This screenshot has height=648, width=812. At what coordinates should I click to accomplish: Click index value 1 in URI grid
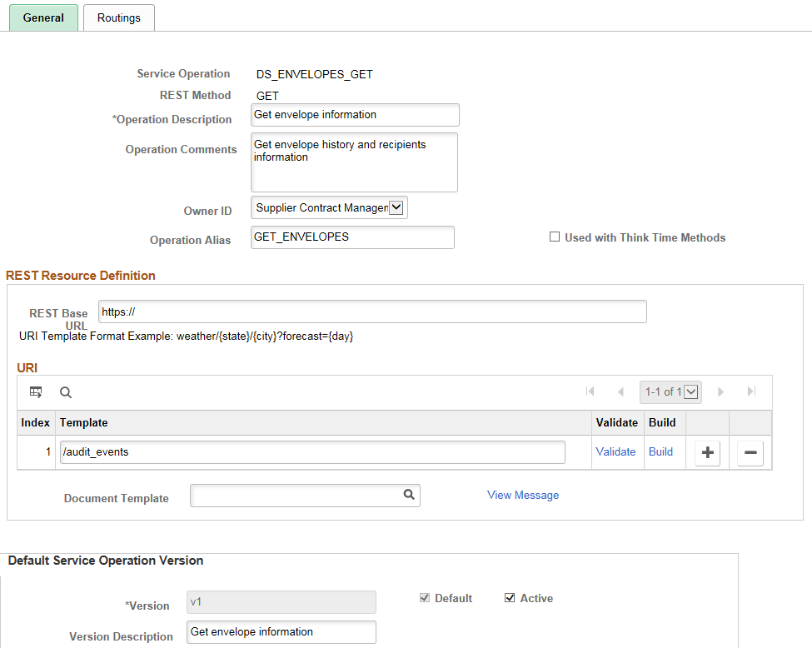(48, 452)
